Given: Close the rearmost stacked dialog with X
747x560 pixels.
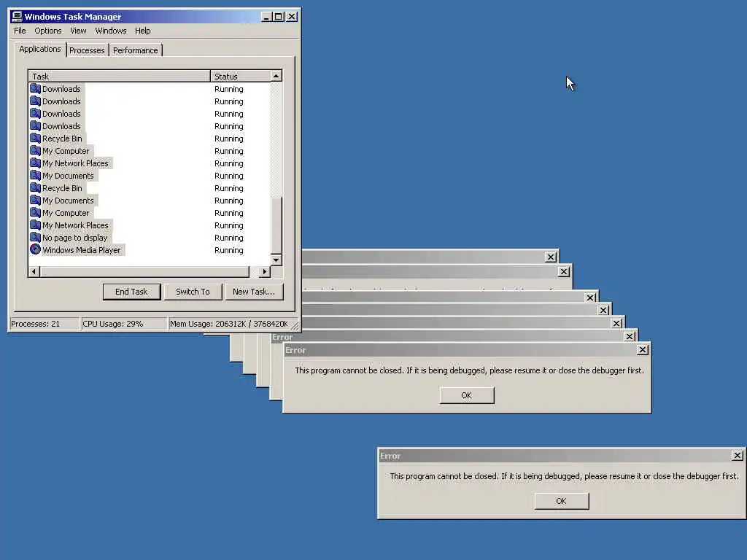Looking at the screenshot, I should (x=550, y=257).
